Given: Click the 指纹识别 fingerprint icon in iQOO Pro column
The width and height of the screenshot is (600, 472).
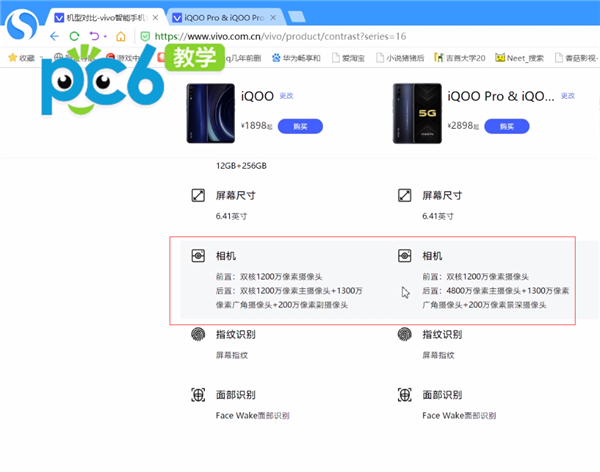Looking at the screenshot, I should 405,334.
